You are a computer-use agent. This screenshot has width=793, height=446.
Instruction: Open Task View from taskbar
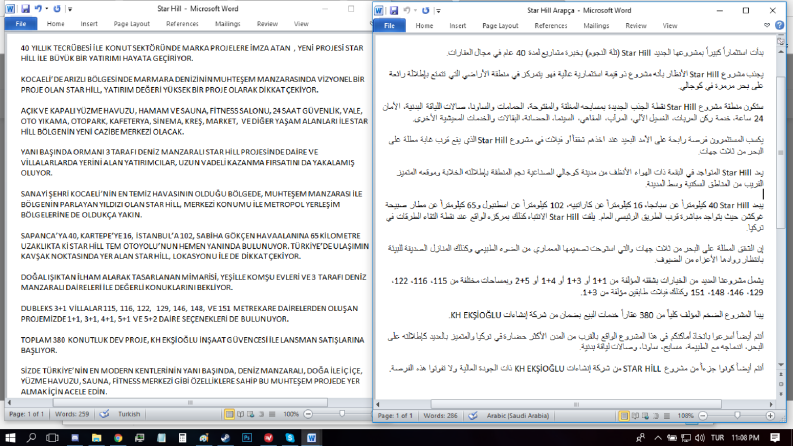[x=52, y=437]
